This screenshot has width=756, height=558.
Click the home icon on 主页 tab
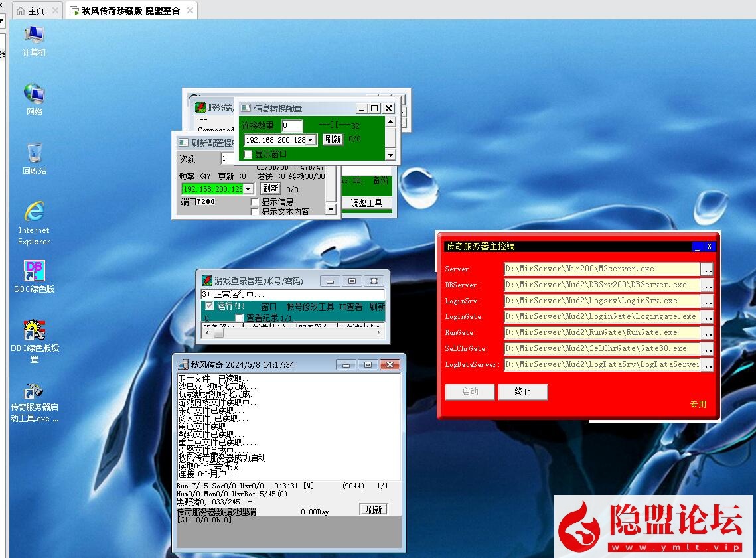tap(21, 11)
